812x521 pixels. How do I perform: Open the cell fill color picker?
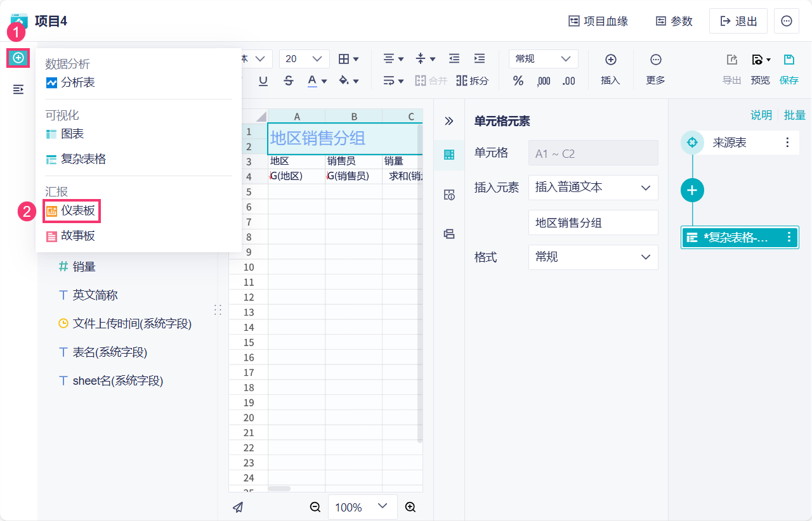[349, 80]
